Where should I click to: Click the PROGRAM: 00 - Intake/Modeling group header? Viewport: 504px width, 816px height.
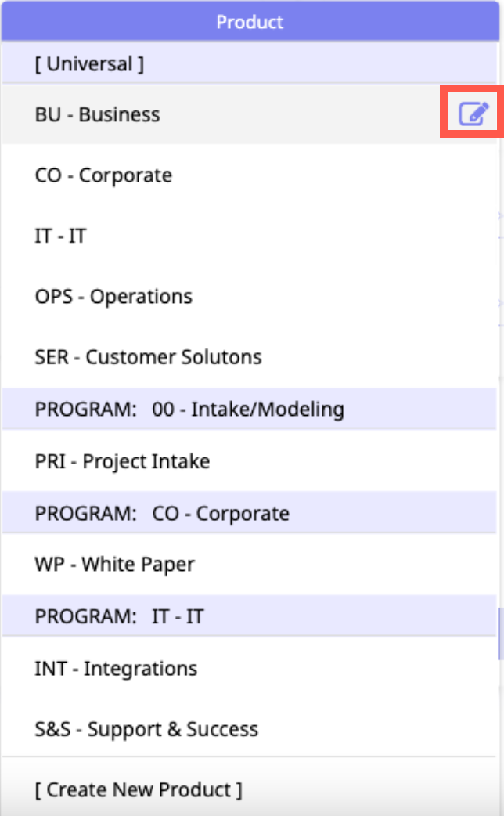point(189,409)
